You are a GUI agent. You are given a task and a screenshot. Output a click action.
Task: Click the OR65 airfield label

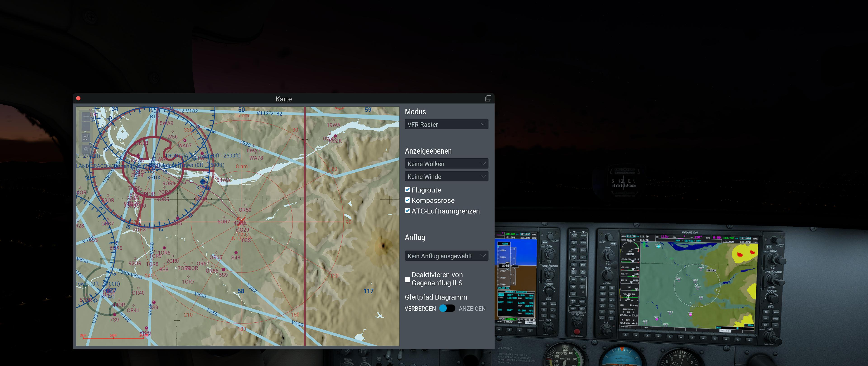(216, 257)
